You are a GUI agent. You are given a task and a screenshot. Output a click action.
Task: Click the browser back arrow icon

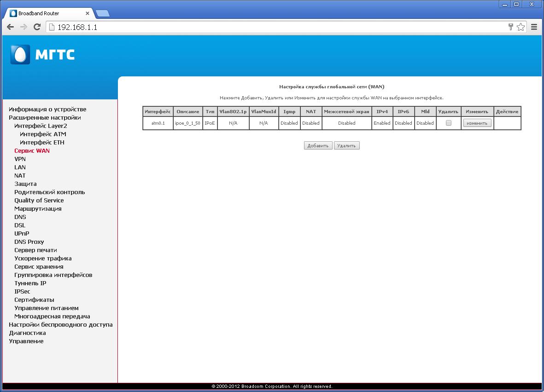tap(10, 27)
